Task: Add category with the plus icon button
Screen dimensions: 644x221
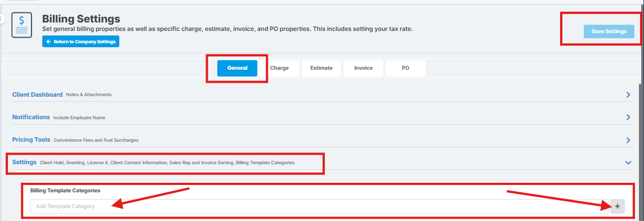Action: [x=618, y=206]
